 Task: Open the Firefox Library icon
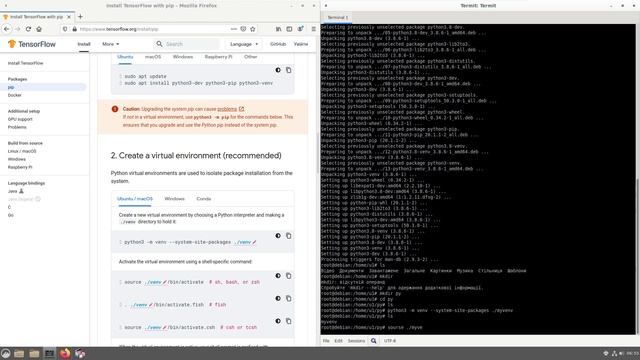[x=278, y=29]
